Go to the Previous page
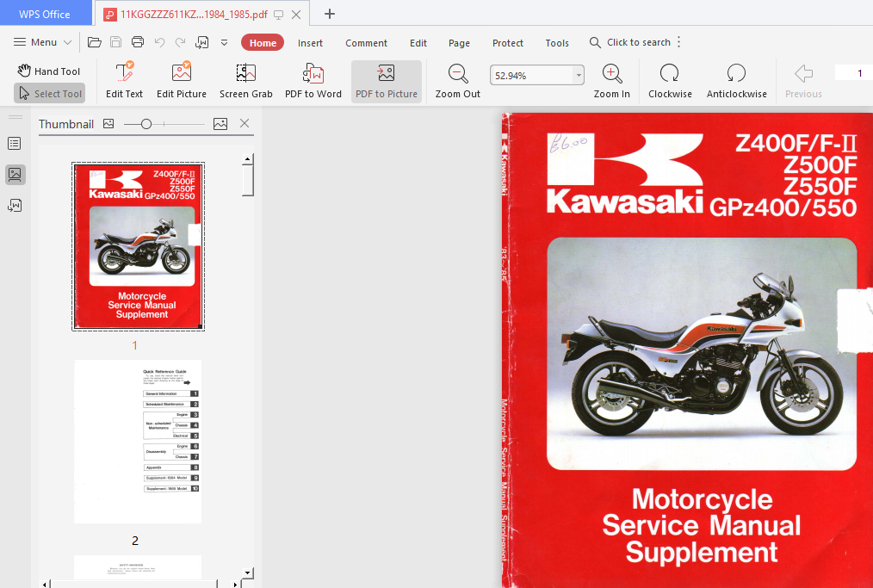The height and width of the screenshot is (588, 873). (803, 81)
